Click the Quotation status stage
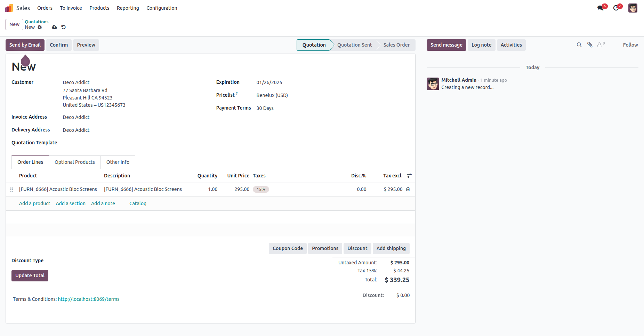 click(x=314, y=45)
